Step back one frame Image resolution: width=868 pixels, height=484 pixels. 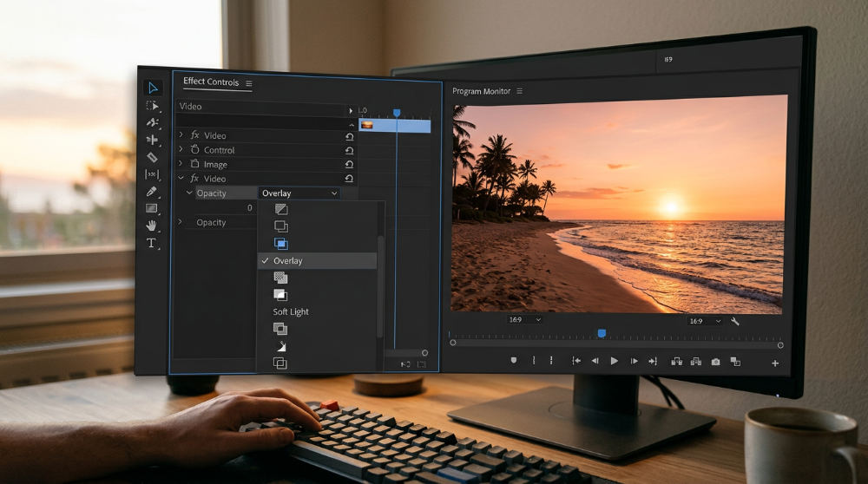[595, 361]
